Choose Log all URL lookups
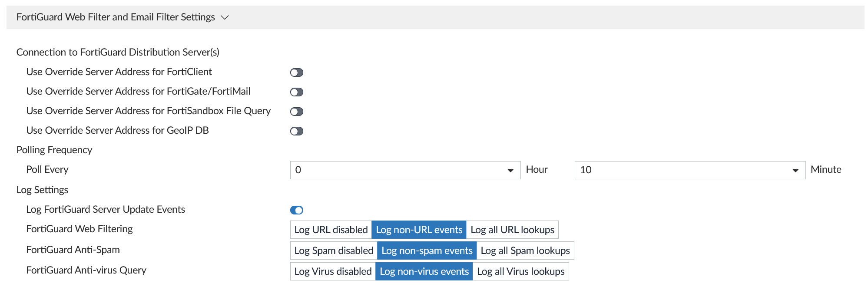 tap(512, 230)
